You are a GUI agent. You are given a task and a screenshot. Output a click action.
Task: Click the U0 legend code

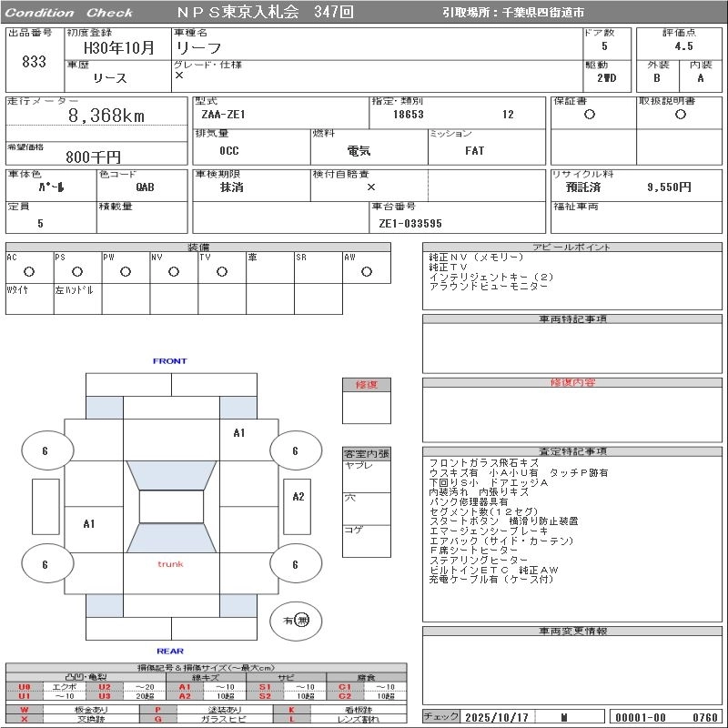pyautogui.click(x=25, y=687)
